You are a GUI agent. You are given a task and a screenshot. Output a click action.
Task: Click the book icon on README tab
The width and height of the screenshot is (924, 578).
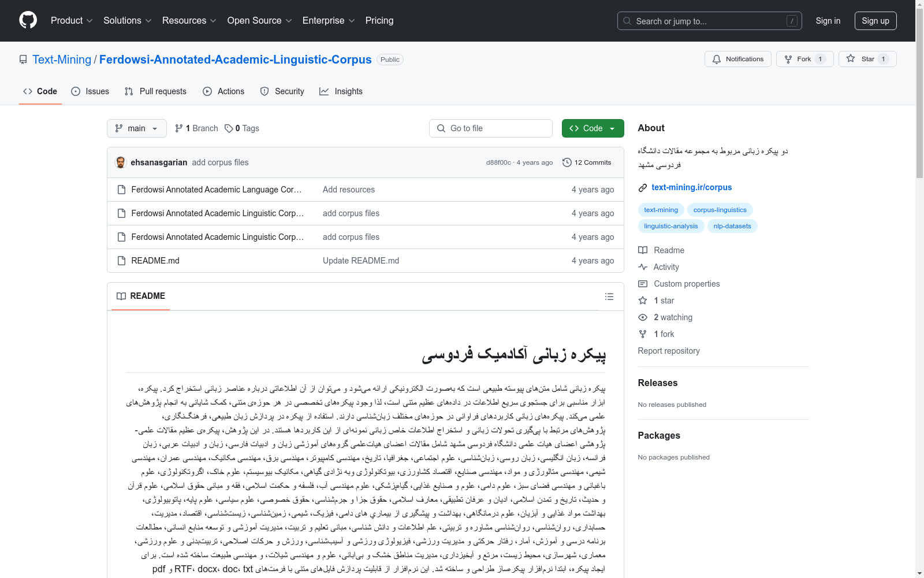click(x=121, y=296)
